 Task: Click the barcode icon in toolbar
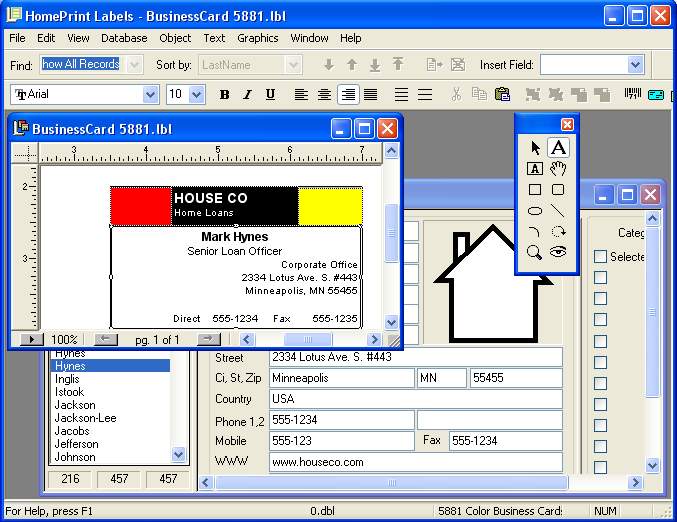pos(633,93)
